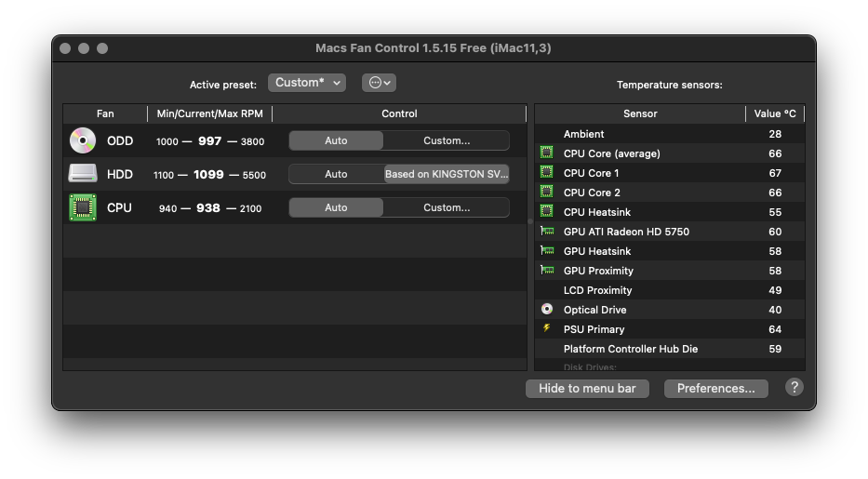The height and width of the screenshot is (479, 868).
Task: Click the Temperature sensors: label
Action: 669,85
